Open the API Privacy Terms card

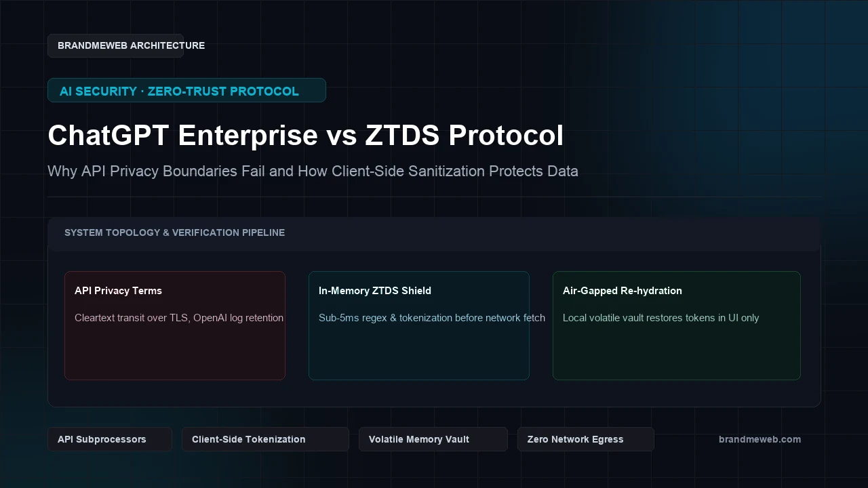coord(175,325)
